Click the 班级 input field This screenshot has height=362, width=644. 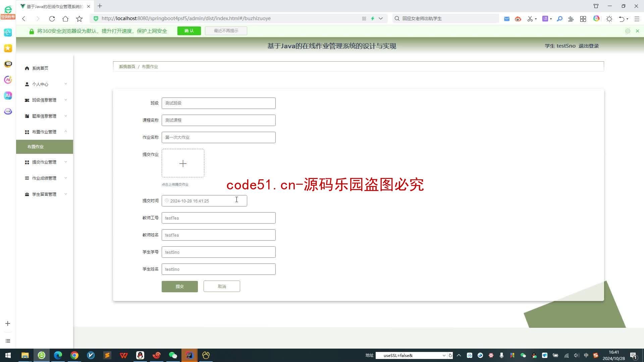(x=219, y=103)
